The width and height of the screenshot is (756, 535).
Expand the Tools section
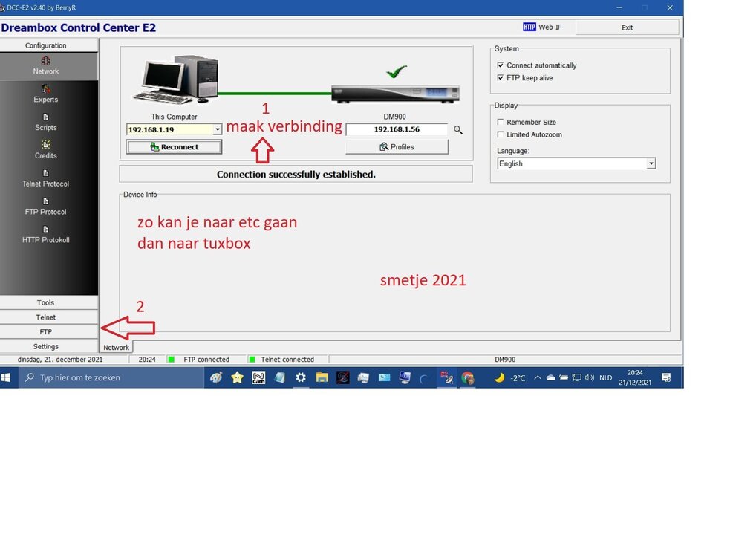pos(45,302)
